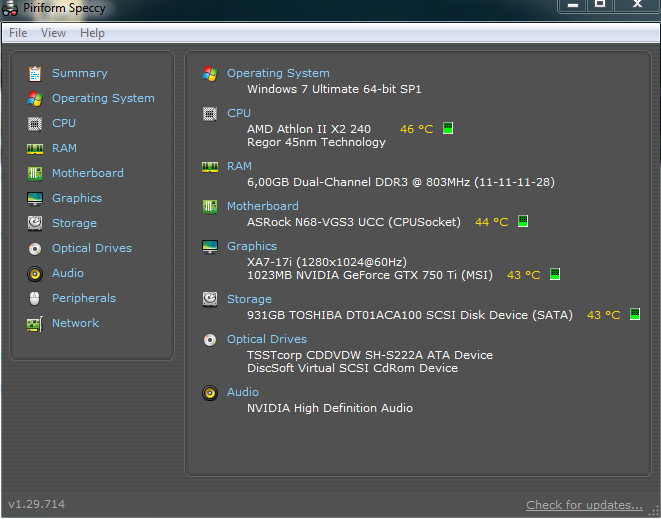Image resolution: width=661 pixels, height=519 pixels.
Task: Click the Operating System heading link in summary
Action: pyautogui.click(x=278, y=73)
